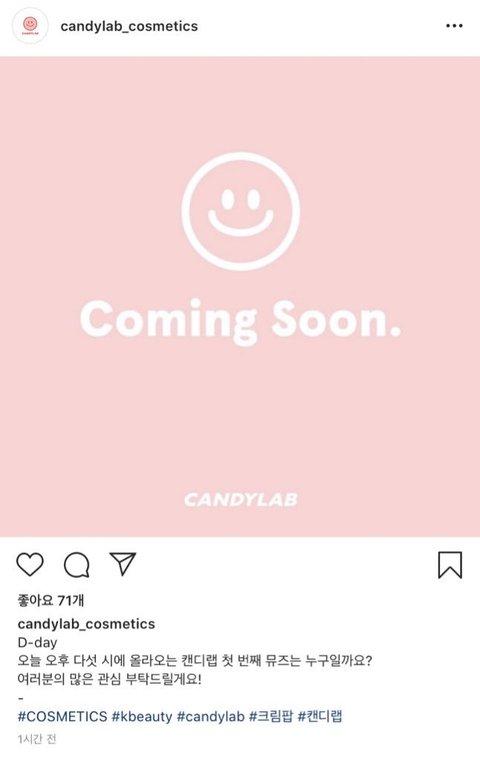The image size is (480, 761).
Task: Tap the D-day caption line
Action: pos(37,642)
